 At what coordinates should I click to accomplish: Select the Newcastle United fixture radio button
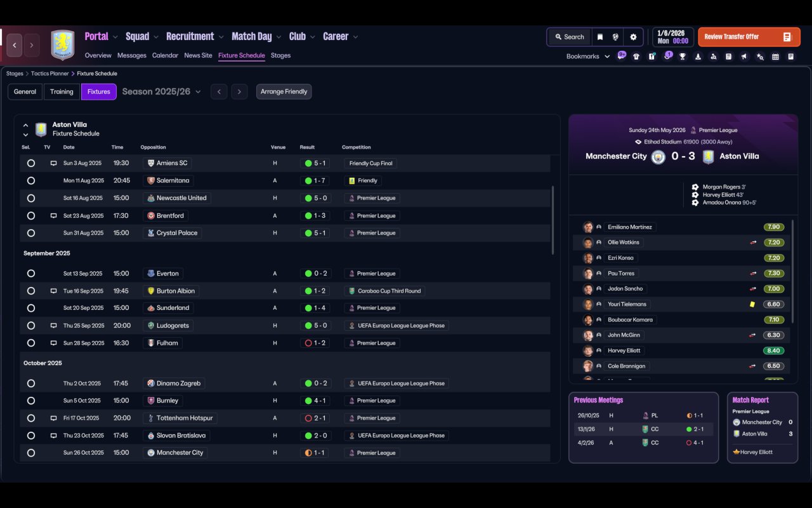click(x=30, y=198)
